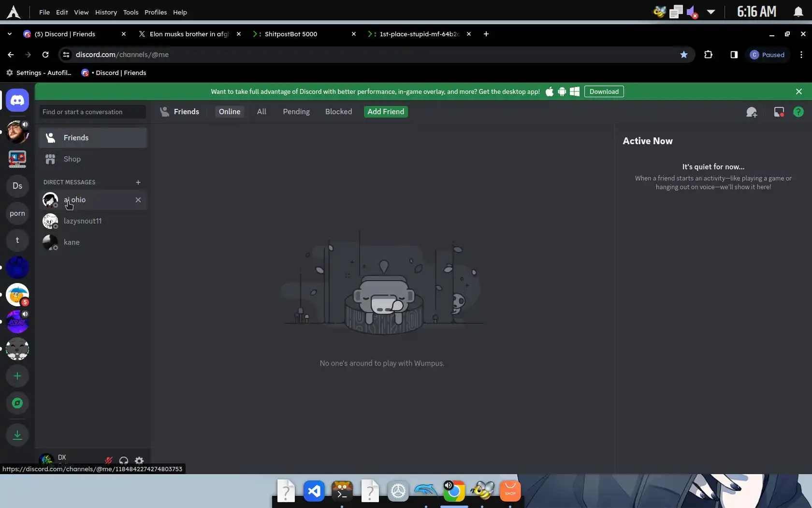The height and width of the screenshot is (508, 812).
Task: Reload the page with the refresh icon
Action: pos(45,55)
